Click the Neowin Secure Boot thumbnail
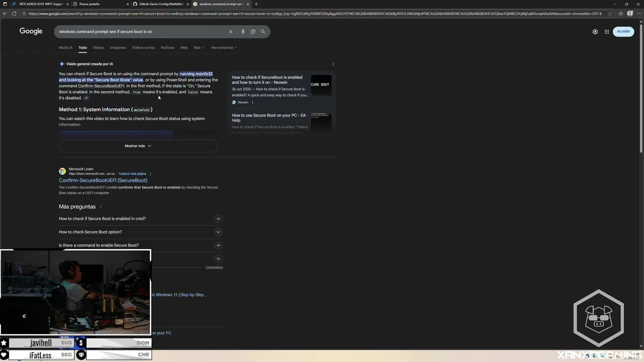Viewport: 644px width, 362px height. click(x=321, y=85)
